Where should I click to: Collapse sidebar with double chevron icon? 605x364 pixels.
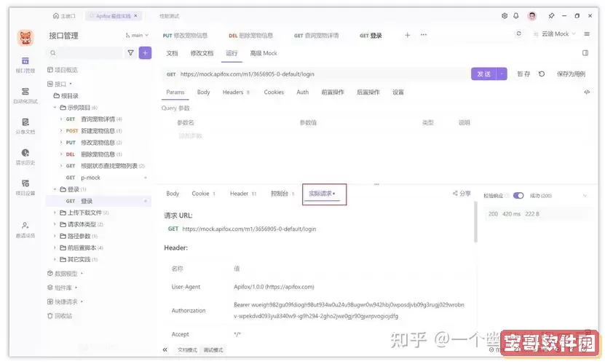[165, 349]
